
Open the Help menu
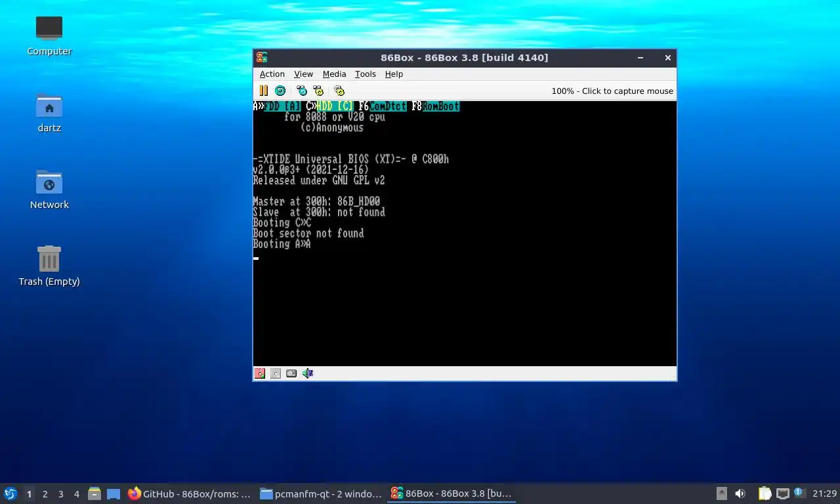[394, 74]
